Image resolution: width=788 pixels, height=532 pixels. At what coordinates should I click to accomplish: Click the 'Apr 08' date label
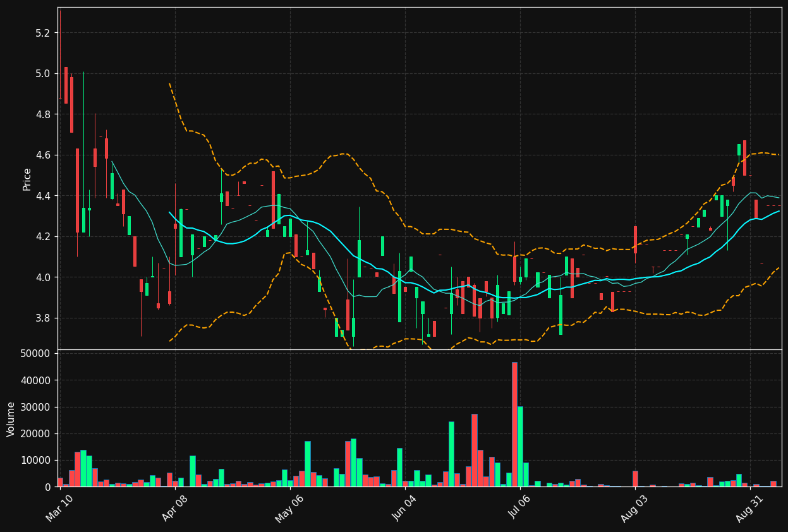174,508
